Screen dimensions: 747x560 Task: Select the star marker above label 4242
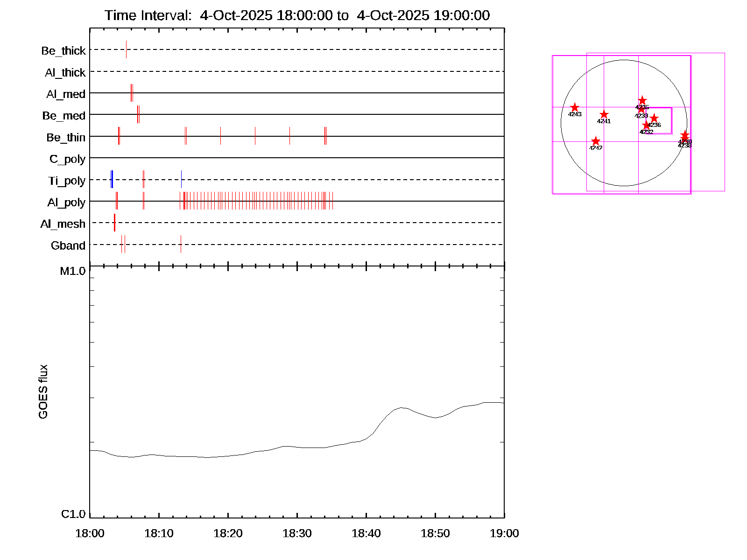click(596, 141)
